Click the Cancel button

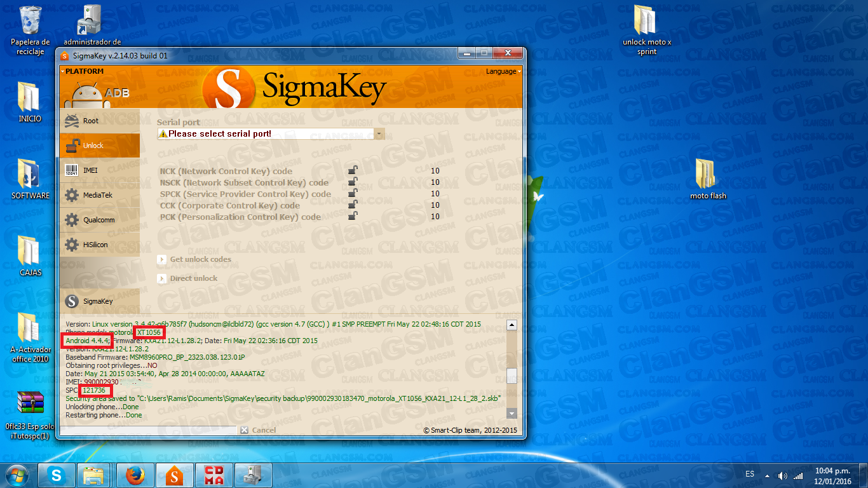point(258,430)
